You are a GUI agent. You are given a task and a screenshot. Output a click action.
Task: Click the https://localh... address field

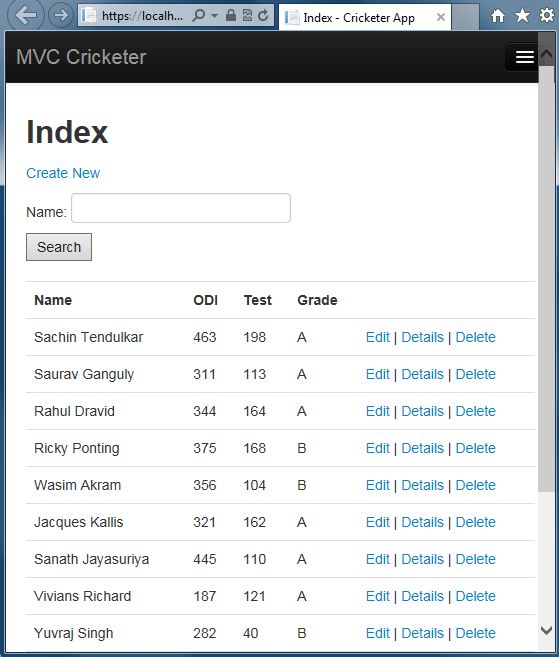pos(142,16)
